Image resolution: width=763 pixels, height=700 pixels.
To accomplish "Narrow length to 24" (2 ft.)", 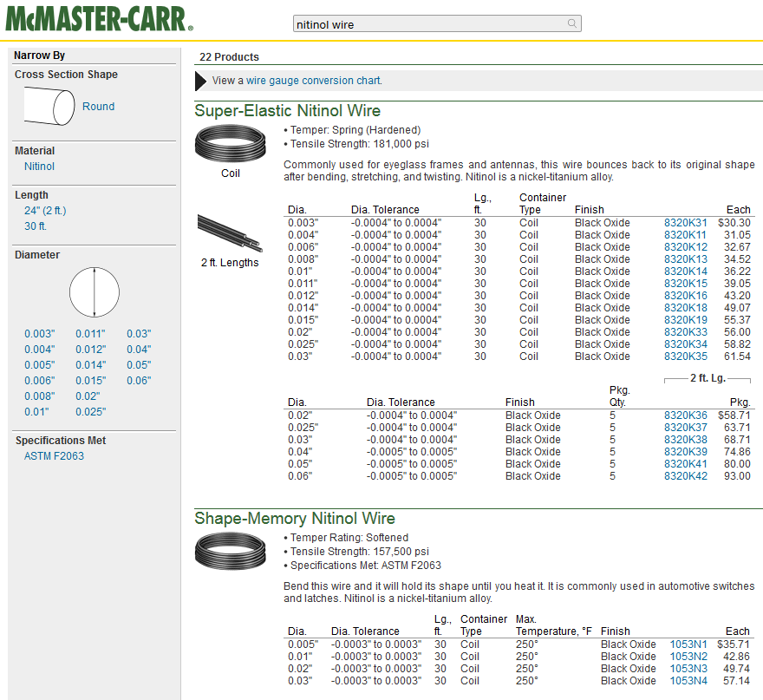I will coord(45,211).
